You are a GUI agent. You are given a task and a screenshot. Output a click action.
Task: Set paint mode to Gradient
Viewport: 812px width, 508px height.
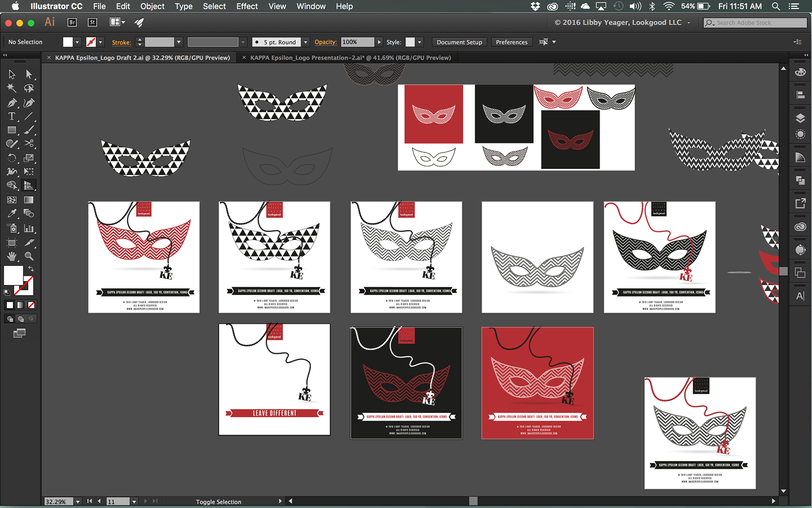pyautogui.click(x=20, y=305)
